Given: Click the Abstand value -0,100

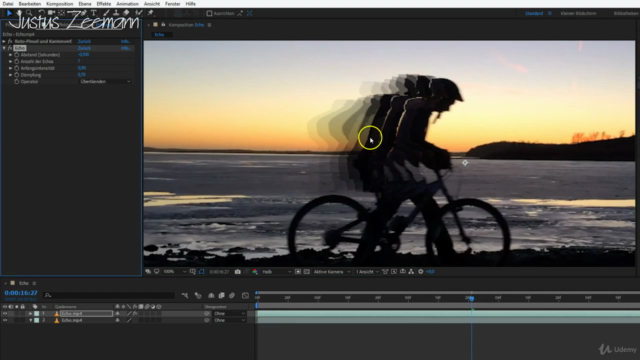Looking at the screenshot, I should click(83, 55).
